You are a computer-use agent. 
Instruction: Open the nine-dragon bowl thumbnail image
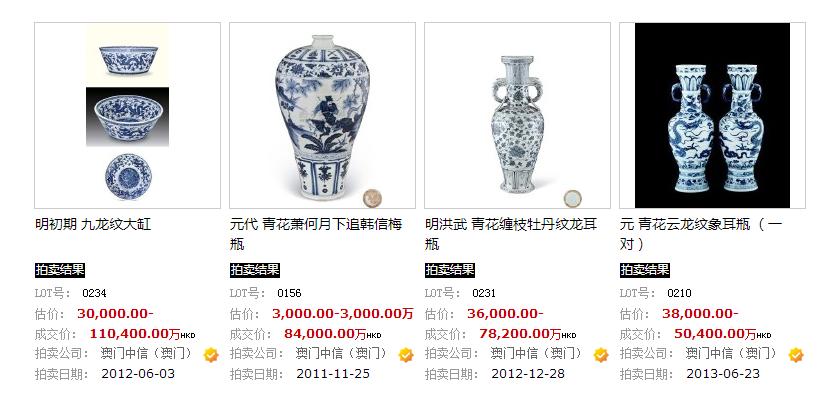(x=127, y=115)
